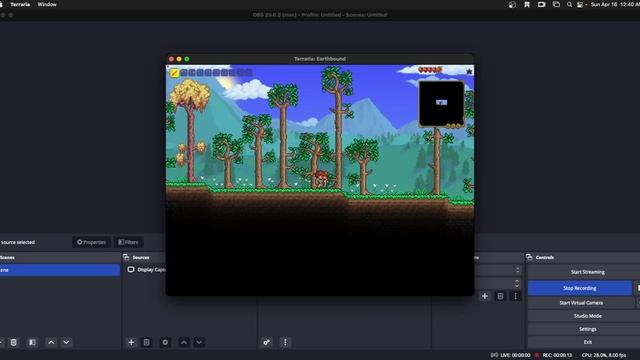This screenshot has width=640, height=360.
Task: Click the Controls panel header
Action: point(583,257)
